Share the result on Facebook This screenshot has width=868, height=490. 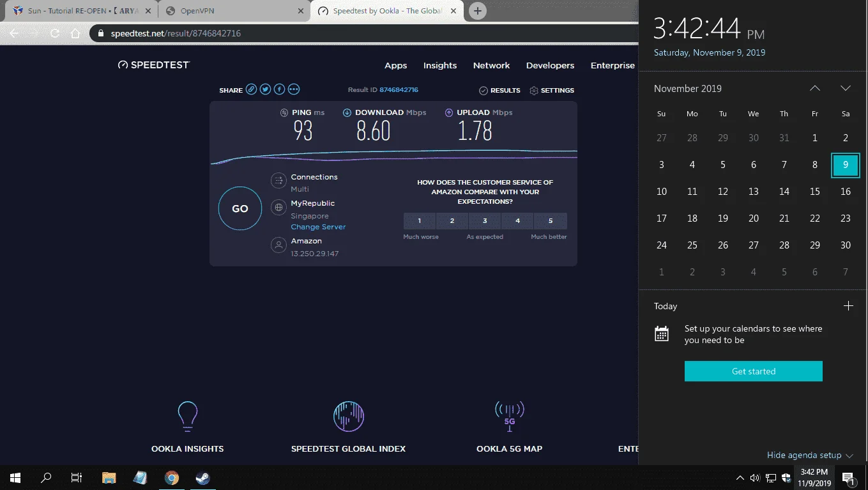point(280,89)
